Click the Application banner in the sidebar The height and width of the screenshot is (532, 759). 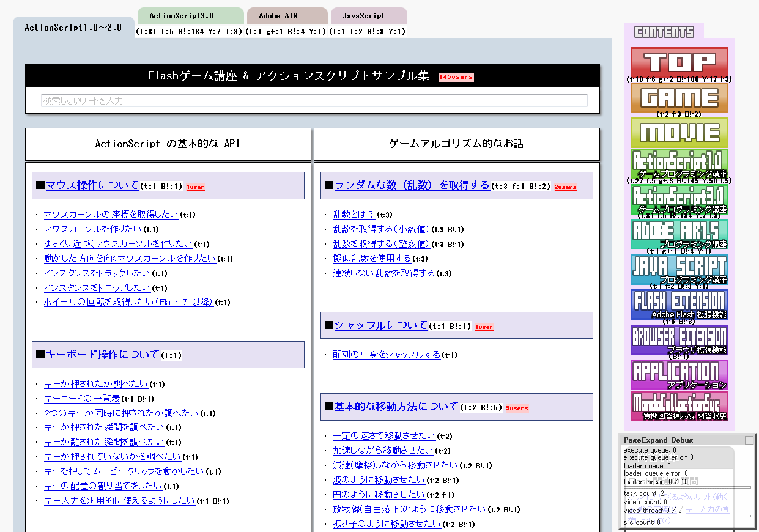point(679,374)
